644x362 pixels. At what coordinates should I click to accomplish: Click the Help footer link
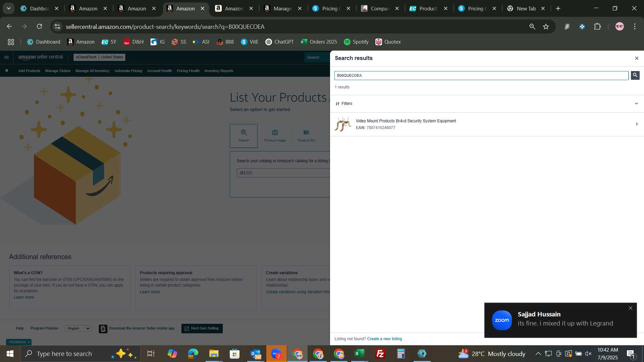20,328
